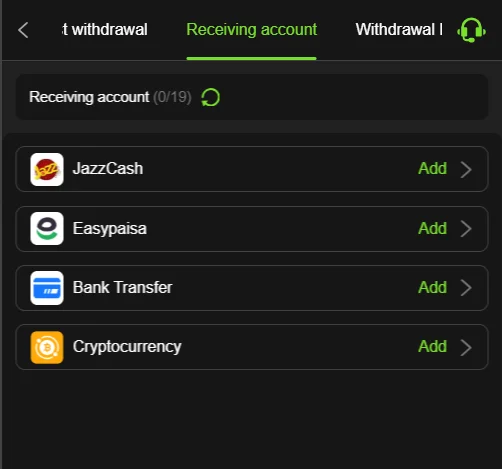This screenshot has height=469, width=502.
Task: Open the Withdrawal tab on the right
Action: coord(399,30)
